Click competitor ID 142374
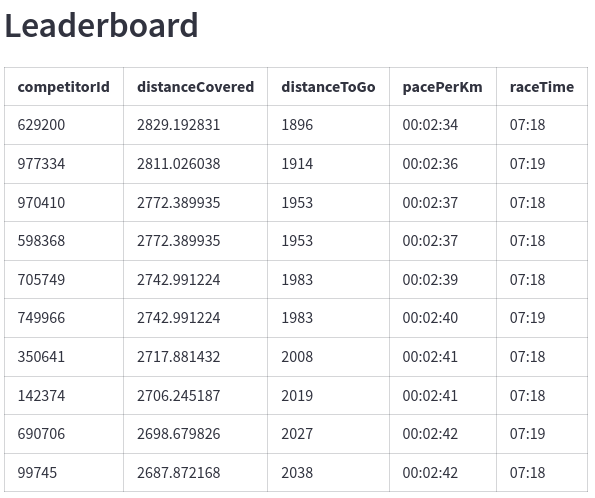 (x=41, y=396)
